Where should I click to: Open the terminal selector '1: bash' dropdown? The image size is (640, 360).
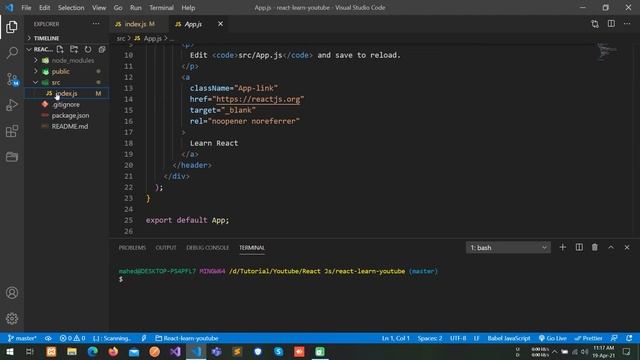click(x=508, y=248)
